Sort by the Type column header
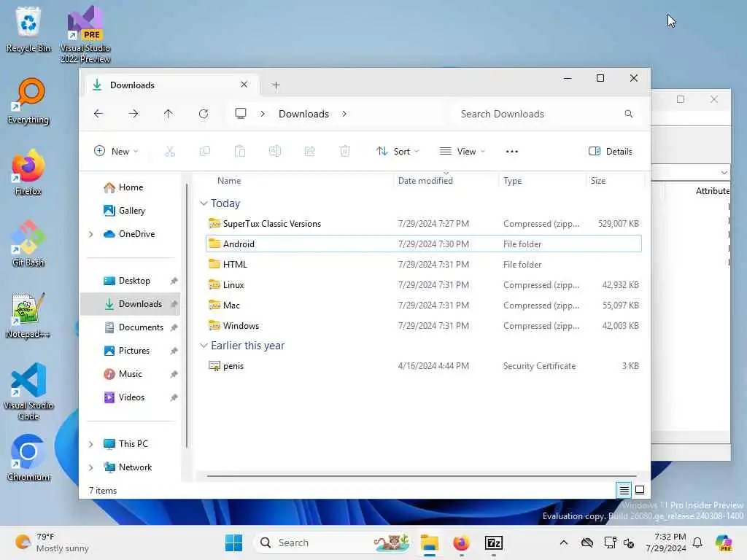Viewport: 747px width, 560px height. [x=542, y=181]
